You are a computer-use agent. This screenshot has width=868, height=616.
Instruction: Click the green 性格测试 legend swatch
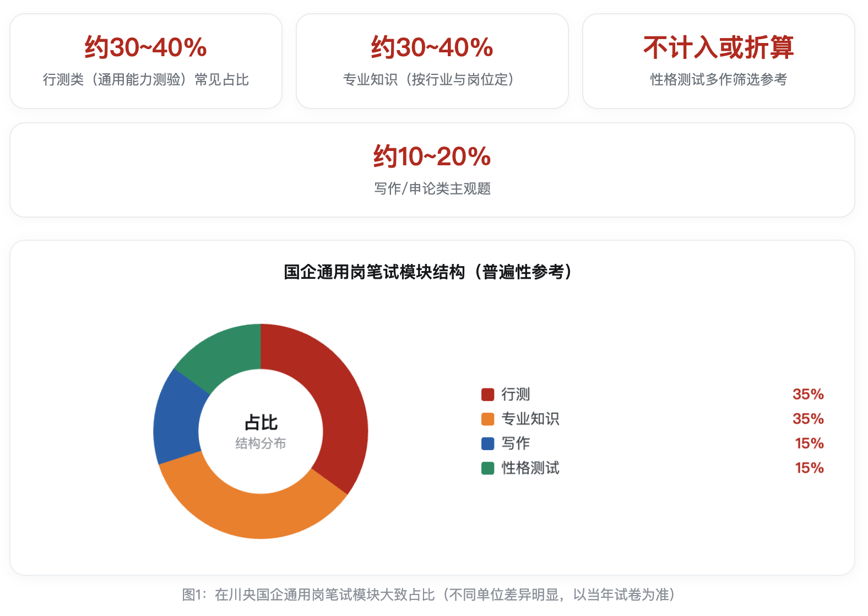[x=487, y=468]
